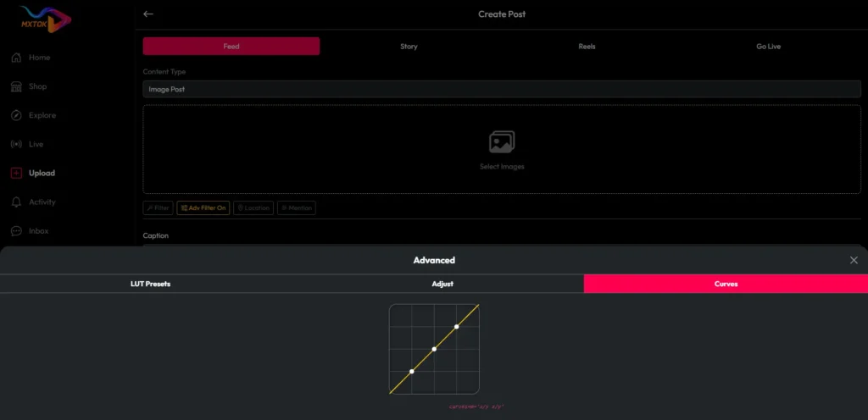Click the Advanced panel heading

[434, 260]
